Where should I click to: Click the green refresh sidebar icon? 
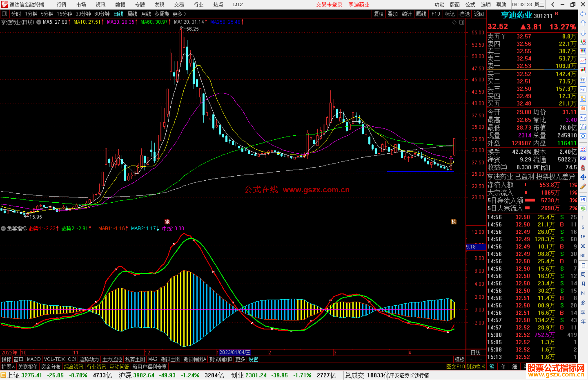[583, 209]
